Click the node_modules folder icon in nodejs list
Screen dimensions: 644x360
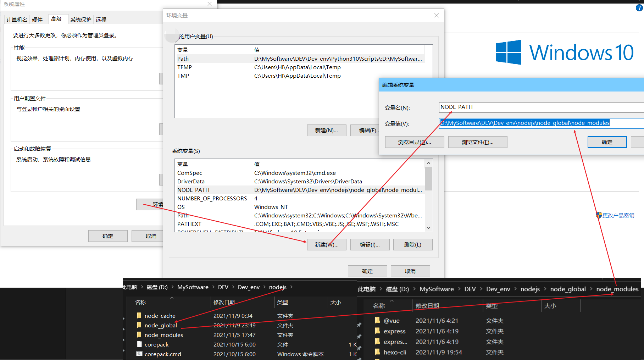(x=139, y=334)
